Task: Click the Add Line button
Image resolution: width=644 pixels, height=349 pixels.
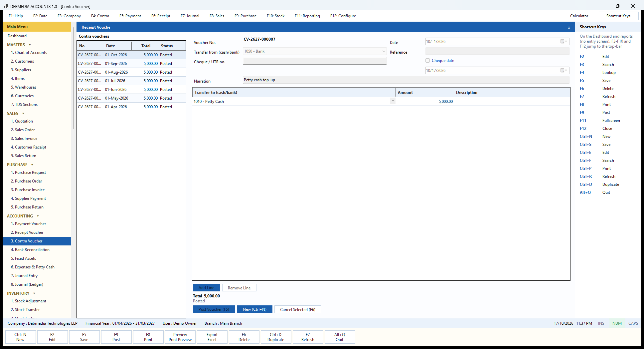Action: pyautogui.click(x=207, y=288)
